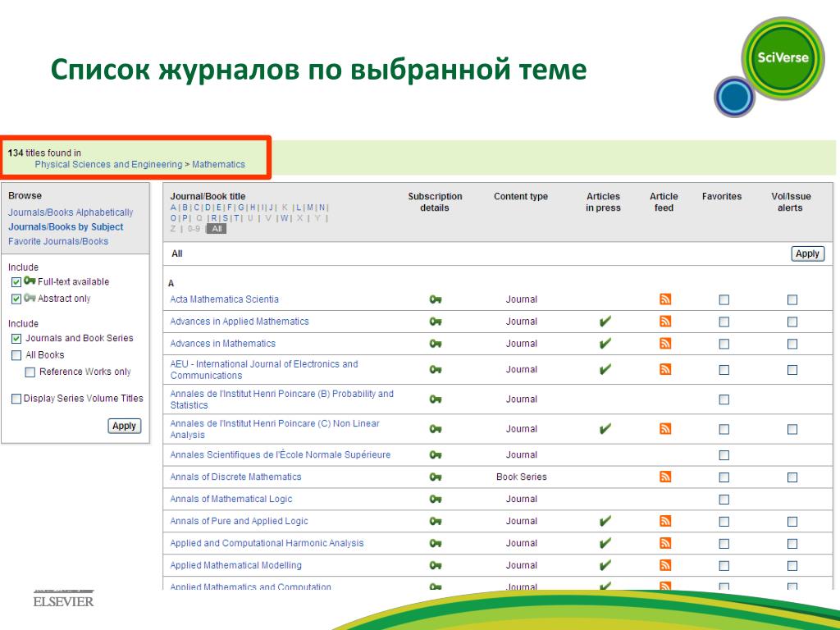840x630 pixels.
Task: Click articles-in-press checkmark for Advances in Applied Mathematics
Action: click(605, 322)
